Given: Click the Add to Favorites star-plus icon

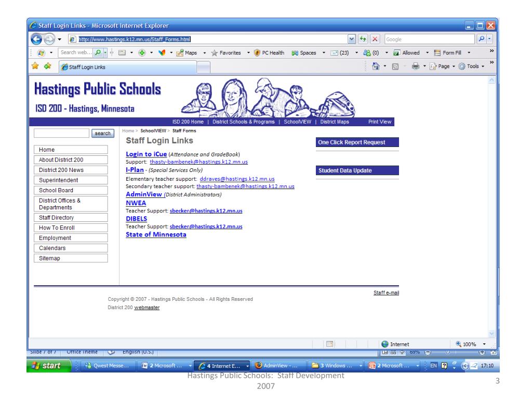Looking at the screenshot, I should pyautogui.click(x=47, y=66).
